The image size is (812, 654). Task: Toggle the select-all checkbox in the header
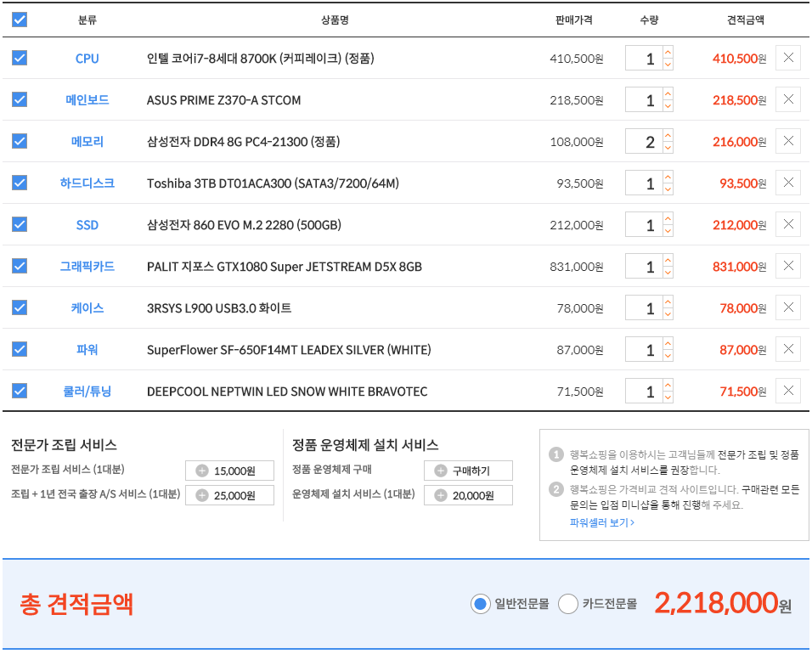(x=20, y=20)
